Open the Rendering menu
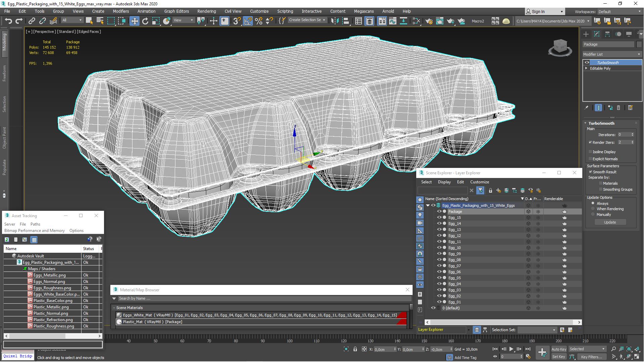Image resolution: width=644 pixels, height=362 pixels. [x=207, y=11]
